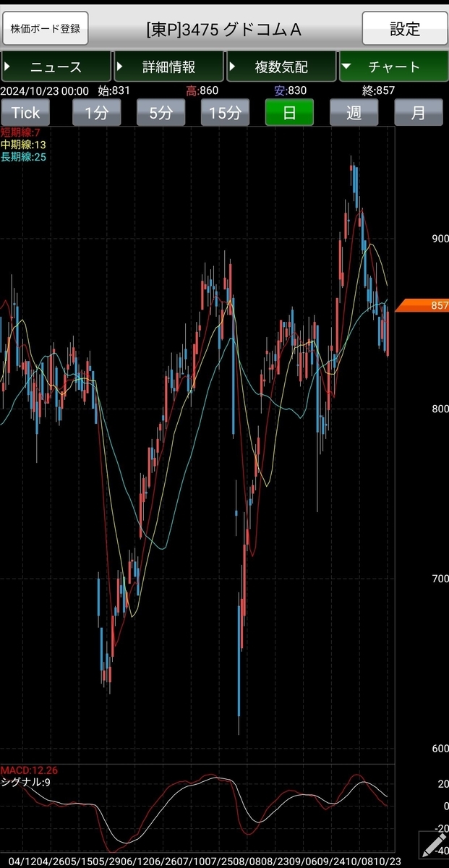Select the 日 daily chart interval
The width and height of the screenshot is (449, 868).
pos(289,113)
